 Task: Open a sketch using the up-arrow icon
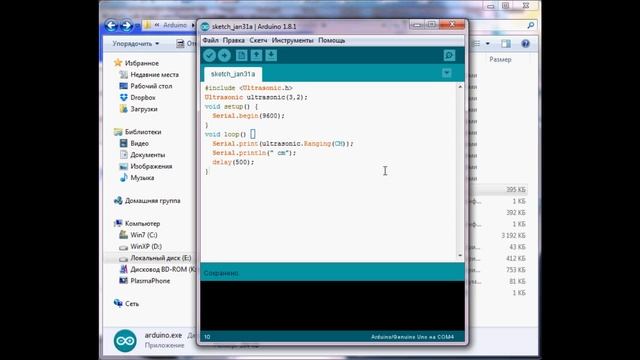256,56
